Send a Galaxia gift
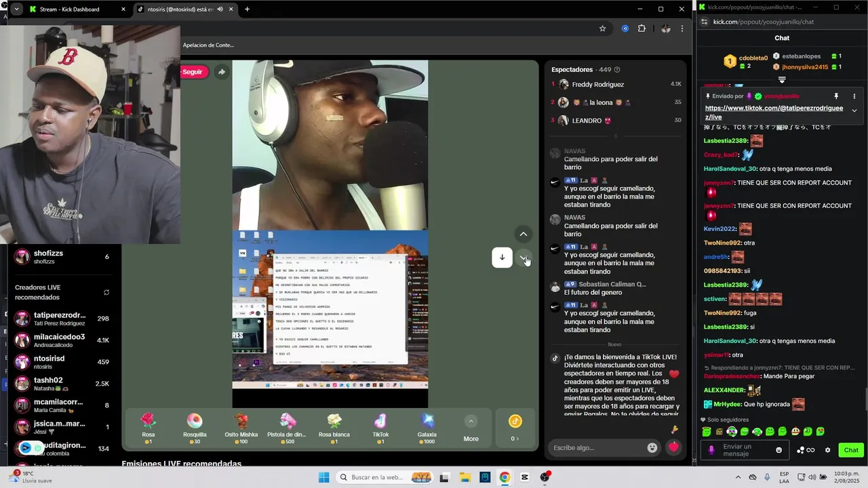The height and width of the screenshot is (488, 868). (427, 429)
